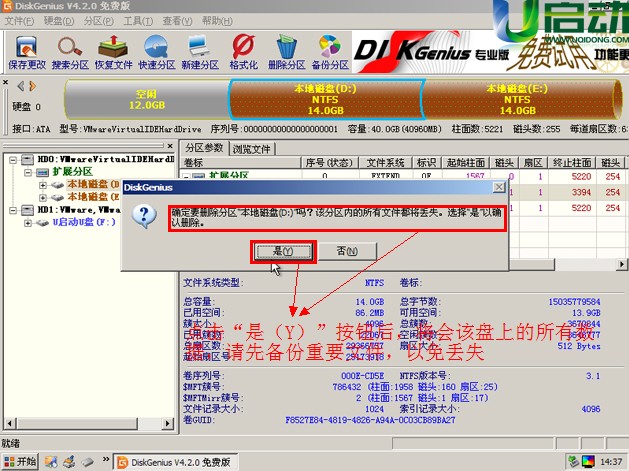
Task: Click the monitor icon in system tray
Action: (588, 462)
